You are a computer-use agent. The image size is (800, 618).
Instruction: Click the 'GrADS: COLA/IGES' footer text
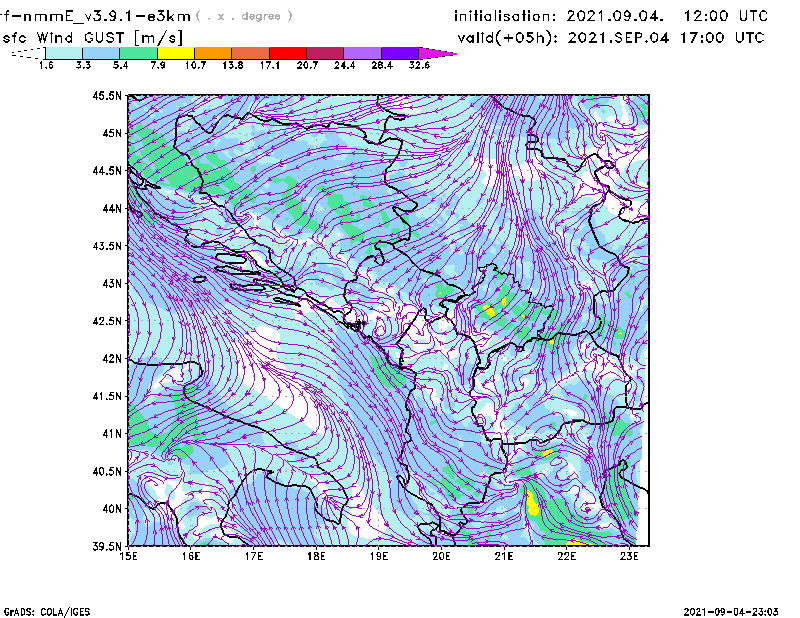tap(47, 612)
